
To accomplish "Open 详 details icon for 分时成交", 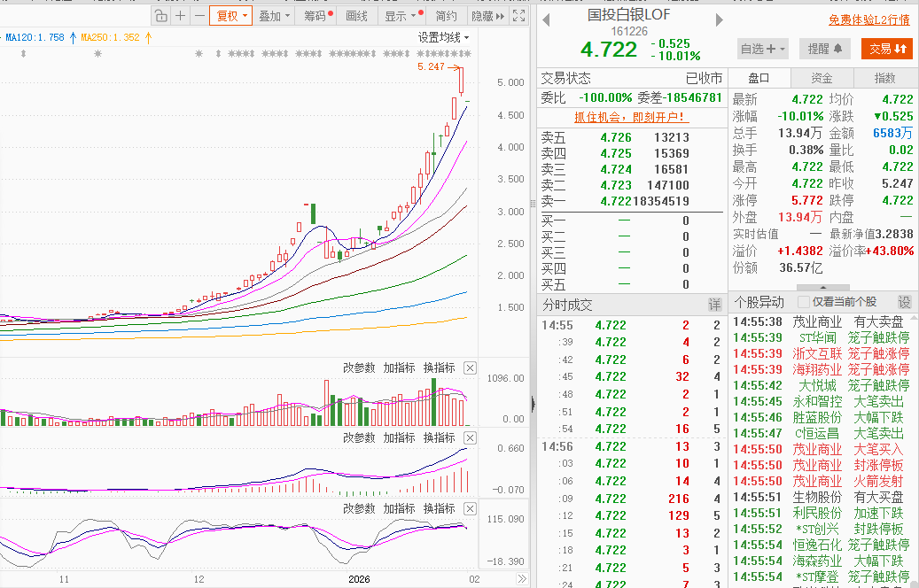I will 715,305.
